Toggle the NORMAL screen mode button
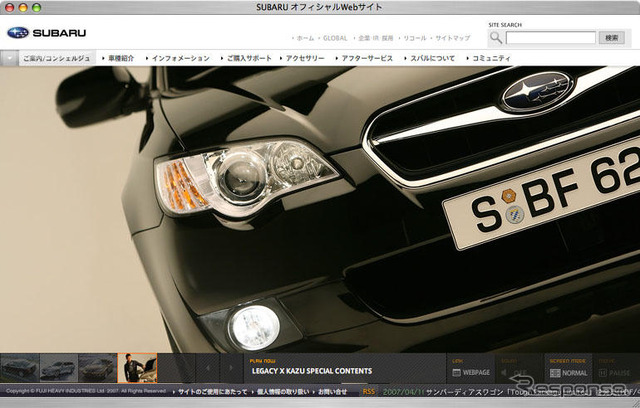This screenshot has height=408, width=640. point(569,373)
